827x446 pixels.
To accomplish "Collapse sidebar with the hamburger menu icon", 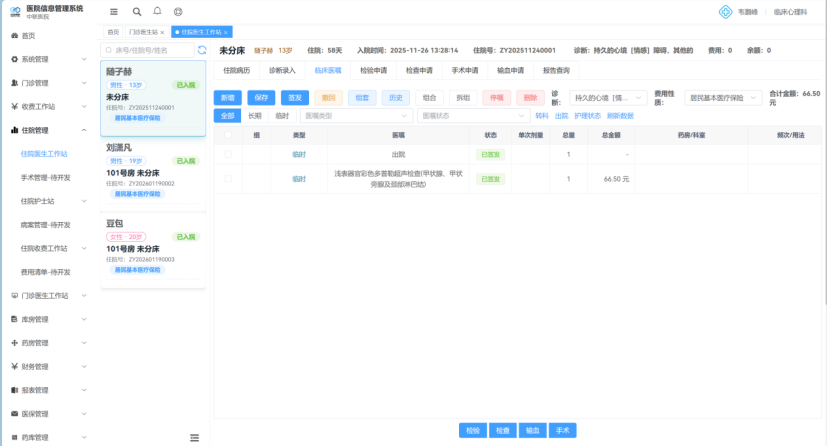I will pos(113,12).
